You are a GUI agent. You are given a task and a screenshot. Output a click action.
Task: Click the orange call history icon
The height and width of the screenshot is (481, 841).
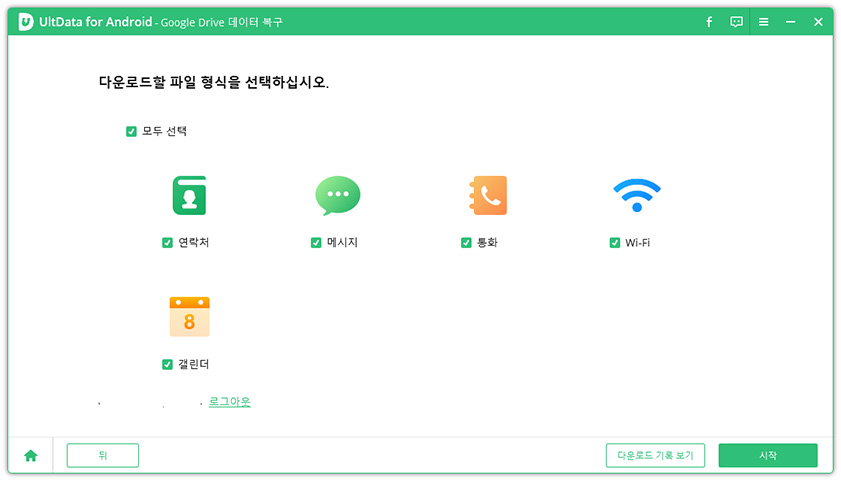[x=488, y=196]
